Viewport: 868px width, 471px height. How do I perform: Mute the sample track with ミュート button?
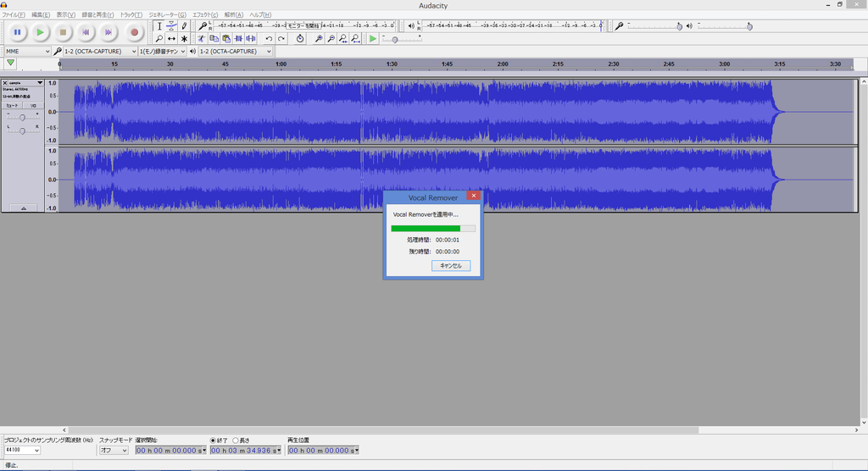tap(12, 105)
